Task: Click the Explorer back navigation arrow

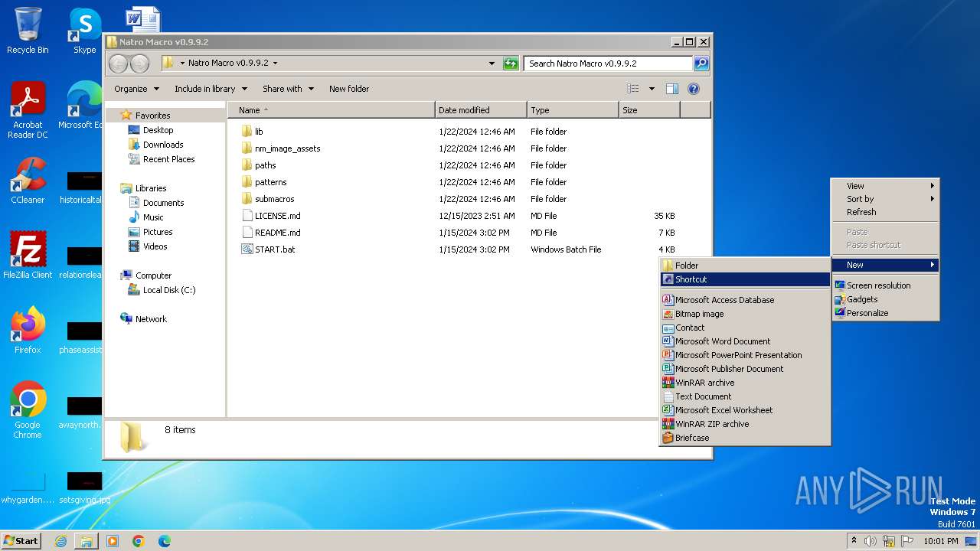Action: pyautogui.click(x=118, y=64)
